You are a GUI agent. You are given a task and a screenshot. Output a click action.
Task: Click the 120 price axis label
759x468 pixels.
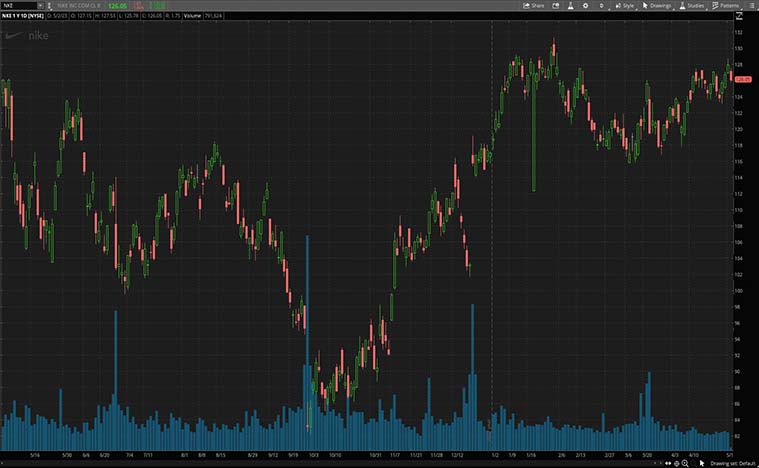coord(738,129)
